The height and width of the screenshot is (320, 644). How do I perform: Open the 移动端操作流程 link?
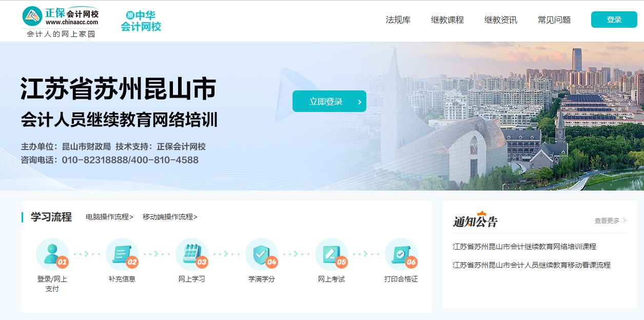click(170, 217)
